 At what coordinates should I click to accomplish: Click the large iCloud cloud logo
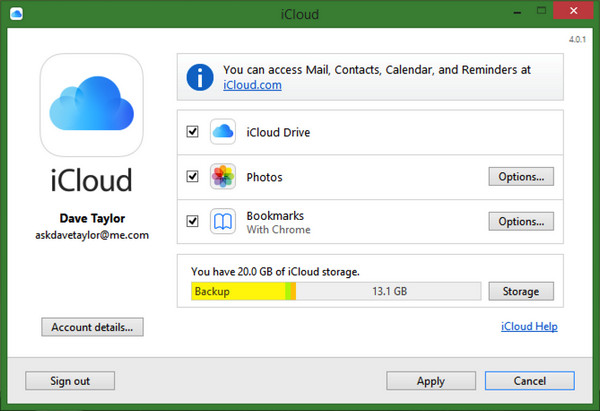[x=91, y=105]
